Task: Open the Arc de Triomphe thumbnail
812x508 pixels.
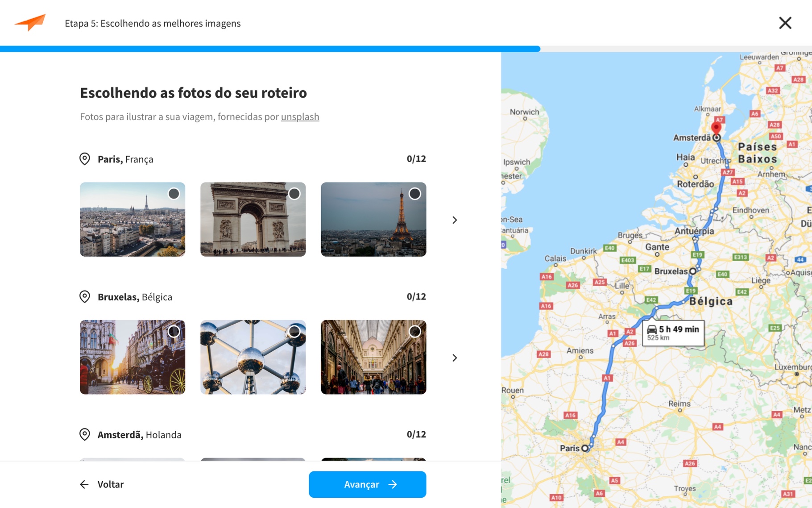Action: [x=253, y=219]
